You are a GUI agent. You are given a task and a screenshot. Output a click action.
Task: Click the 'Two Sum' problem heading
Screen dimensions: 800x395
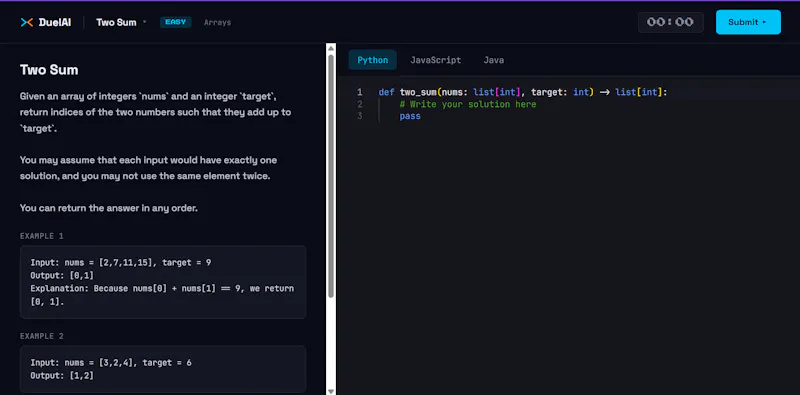point(49,70)
